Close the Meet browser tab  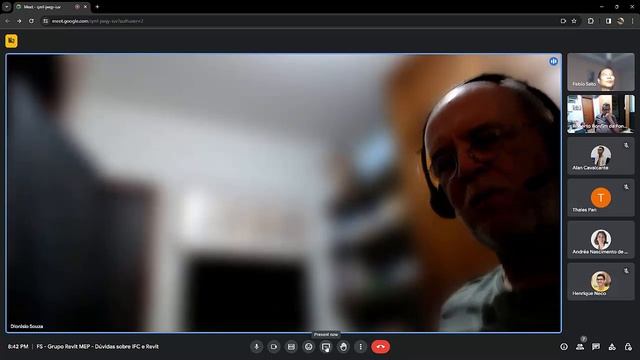pyautogui.click(x=85, y=7)
